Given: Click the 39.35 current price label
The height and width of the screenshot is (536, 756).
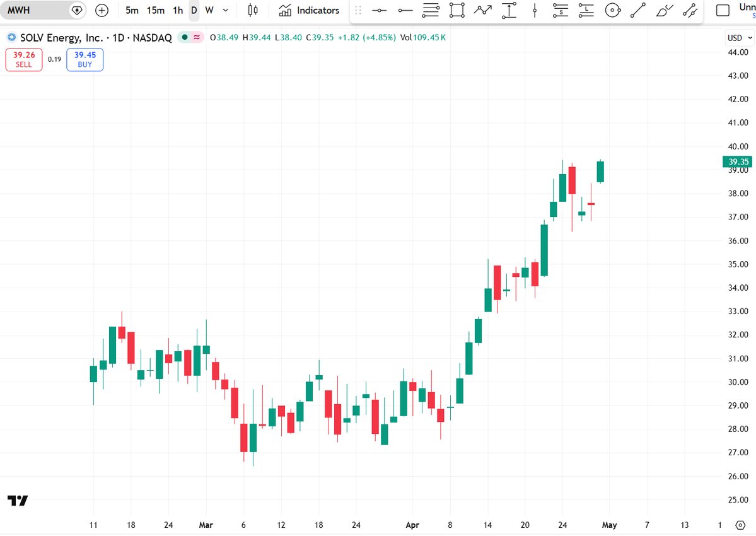Looking at the screenshot, I should tap(738, 161).
